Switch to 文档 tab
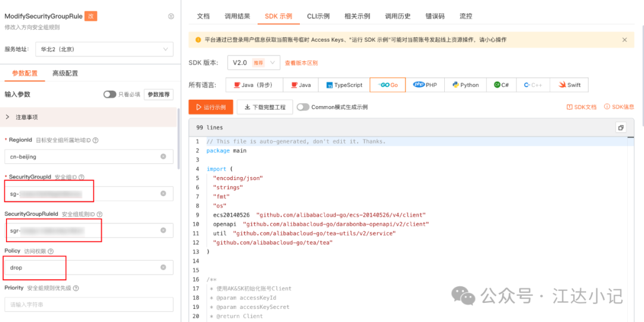This screenshot has height=322, width=644. point(203,17)
